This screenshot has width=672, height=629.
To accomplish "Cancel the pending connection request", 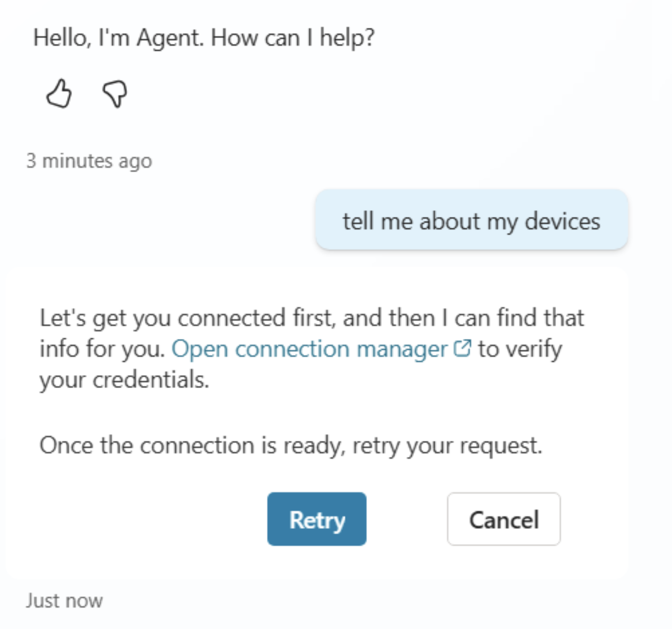I will click(503, 519).
